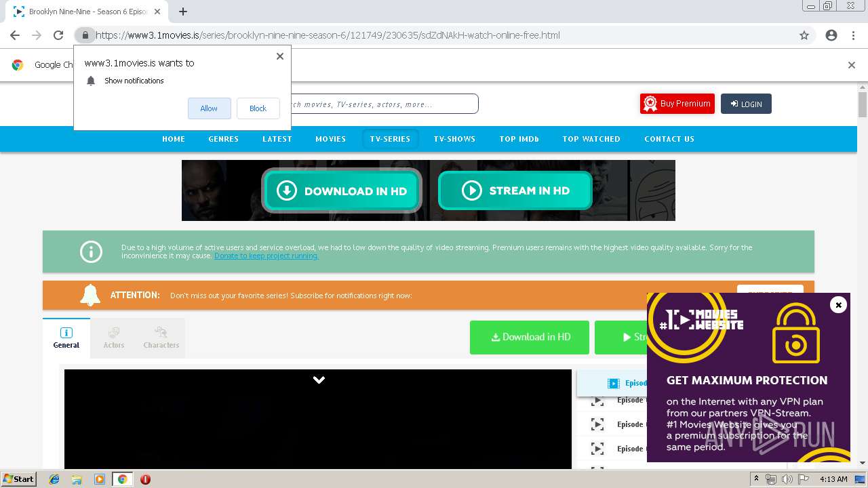Block notifications from www3.1movies.is

point(258,108)
